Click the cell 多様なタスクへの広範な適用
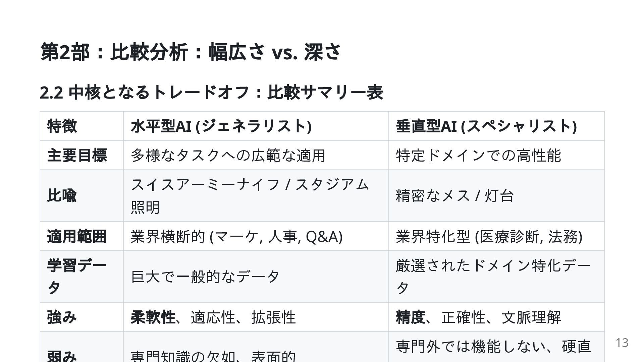The image size is (644, 362). click(256, 155)
